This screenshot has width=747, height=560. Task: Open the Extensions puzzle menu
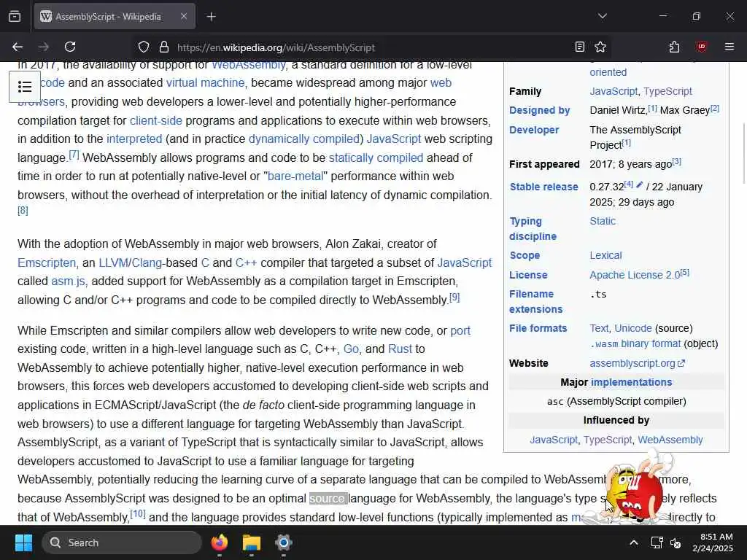(x=674, y=47)
